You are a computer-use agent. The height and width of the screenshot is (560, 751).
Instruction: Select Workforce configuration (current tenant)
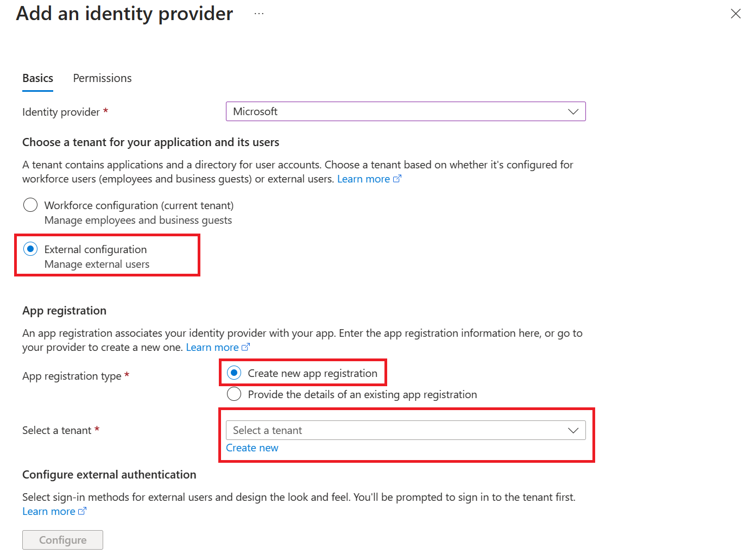point(30,205)
